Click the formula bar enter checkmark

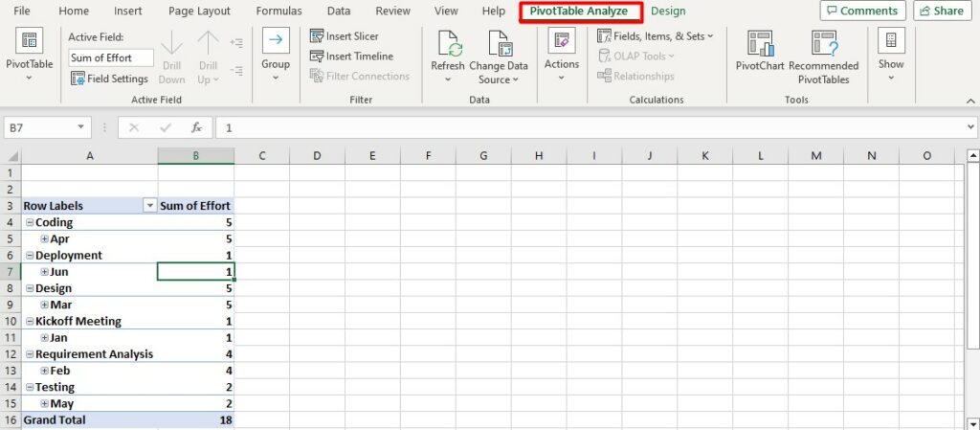point(166,127)
